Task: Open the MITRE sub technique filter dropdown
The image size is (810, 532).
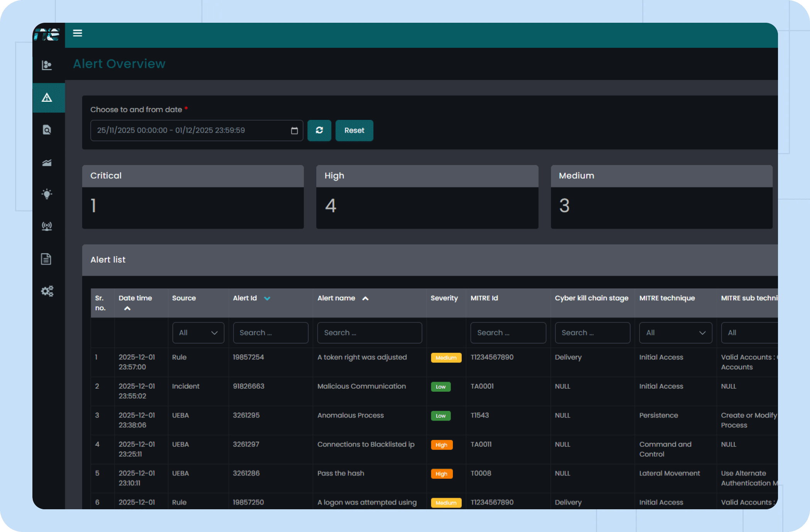Action: coord(748,333)
